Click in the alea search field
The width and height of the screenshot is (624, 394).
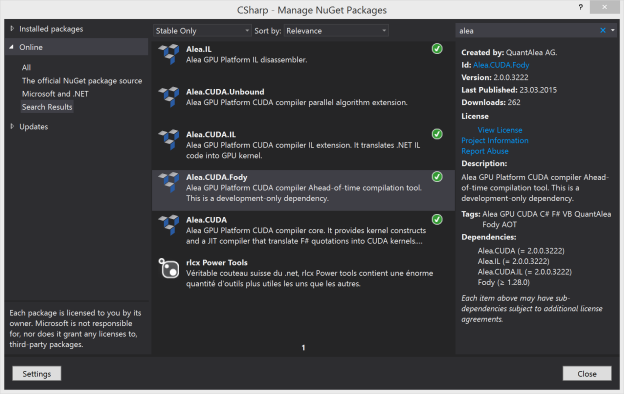click(526, 31)
